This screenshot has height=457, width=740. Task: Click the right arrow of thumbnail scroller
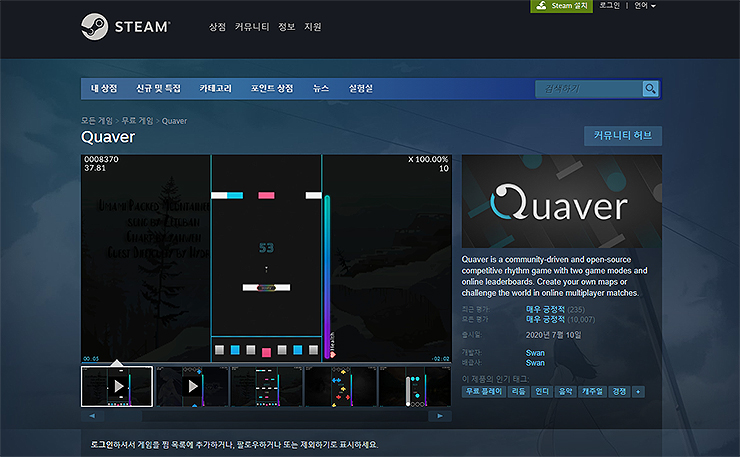(440, 416)
